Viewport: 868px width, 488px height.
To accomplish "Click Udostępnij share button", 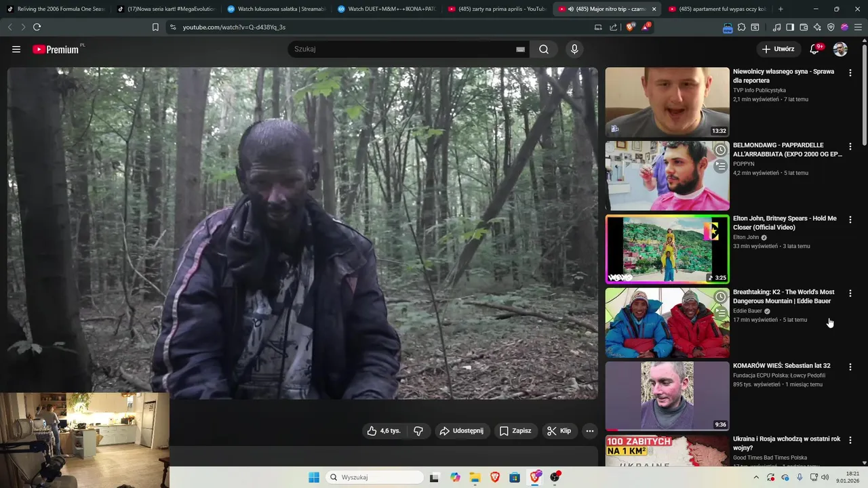I will click(x=461, y=431).
